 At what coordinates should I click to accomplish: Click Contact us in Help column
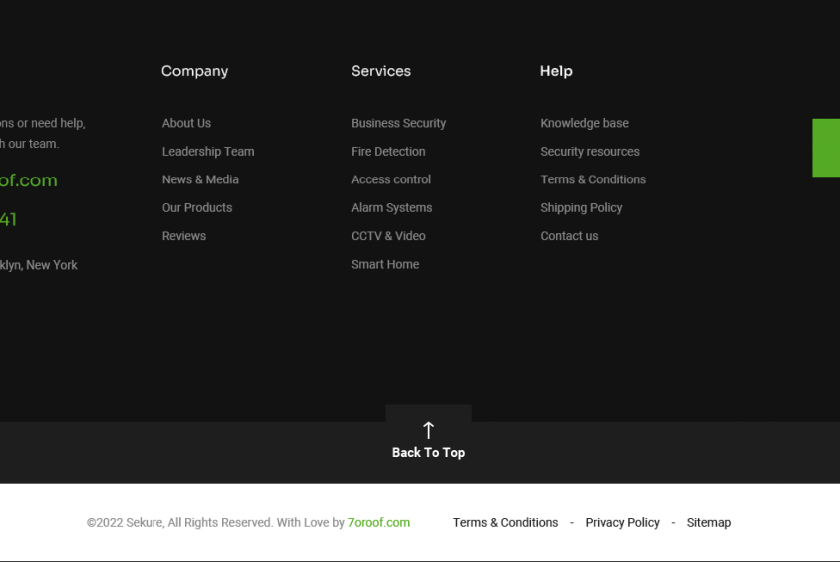tap(569, 236)
